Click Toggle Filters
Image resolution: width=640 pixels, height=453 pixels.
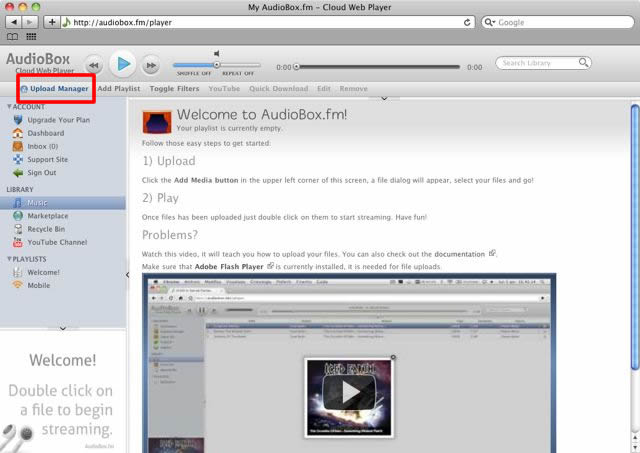coord(174,89)
